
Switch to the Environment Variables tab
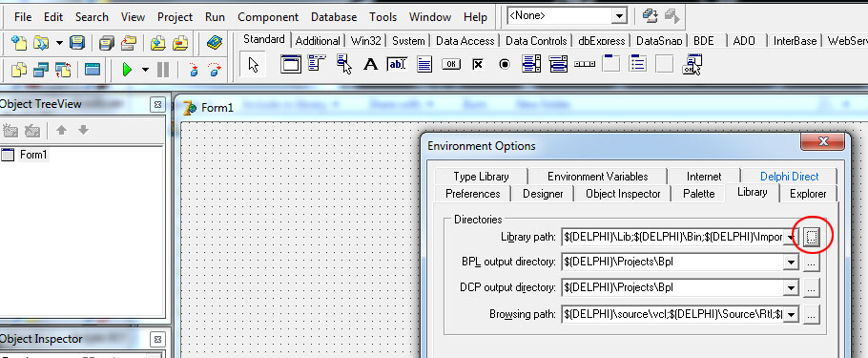[597, 177]
